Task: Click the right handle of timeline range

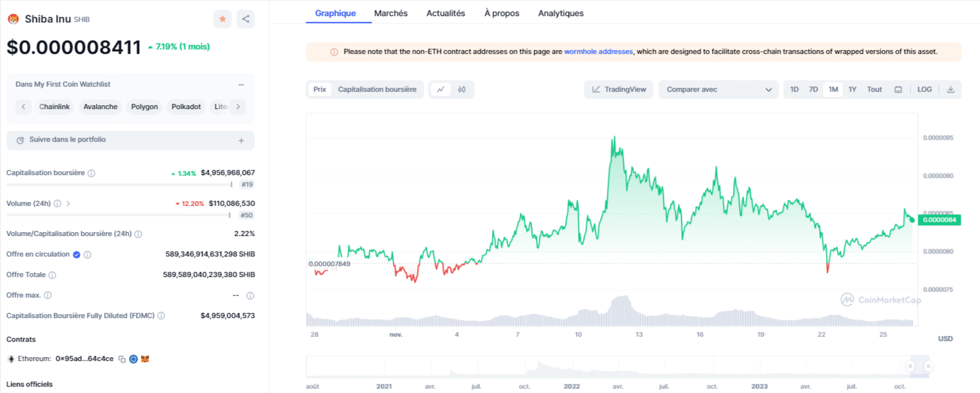Action: pos(928,366)
